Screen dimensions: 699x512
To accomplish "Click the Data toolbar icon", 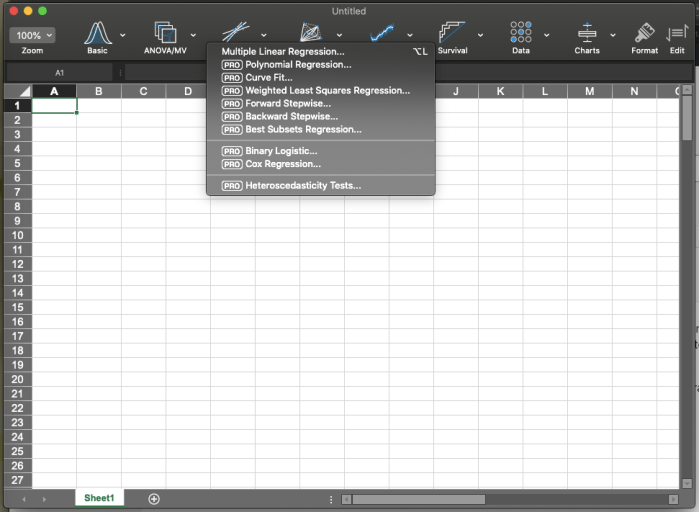I will pyautogui.click(x=520, y=34).
